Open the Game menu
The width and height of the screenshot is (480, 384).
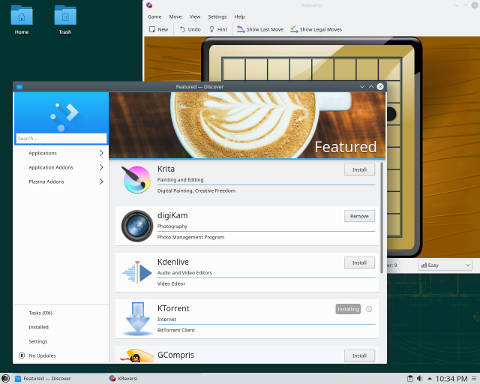point(154,17)
